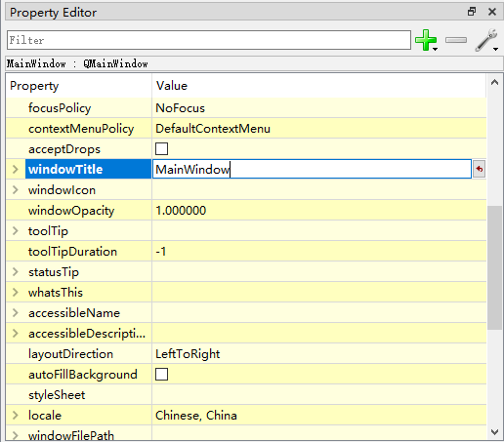Click the Filter input field
The image size is (504, 442).
coord(209,40)
